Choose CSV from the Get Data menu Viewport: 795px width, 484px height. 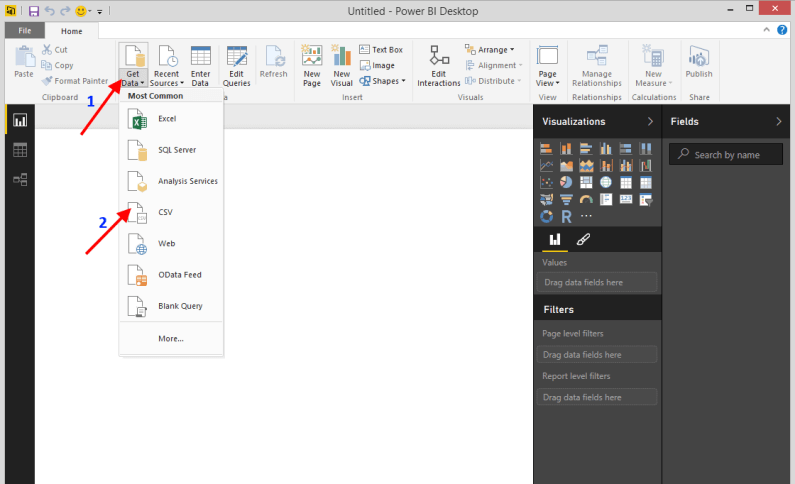pos(165,212)
